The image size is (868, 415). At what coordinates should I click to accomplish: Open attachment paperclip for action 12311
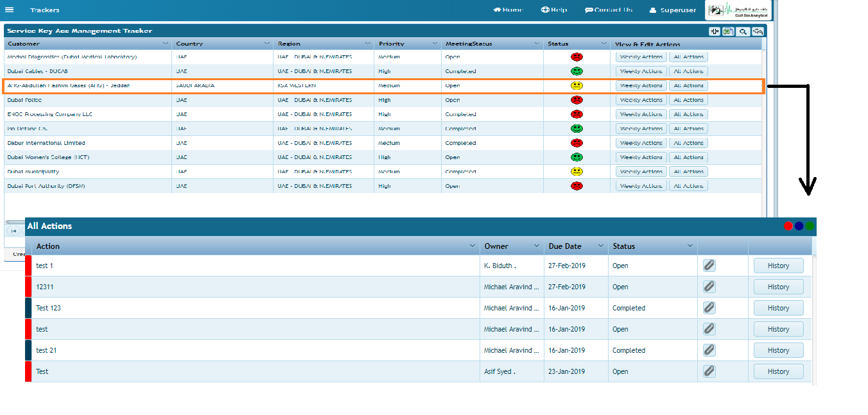tap(709, 287)
